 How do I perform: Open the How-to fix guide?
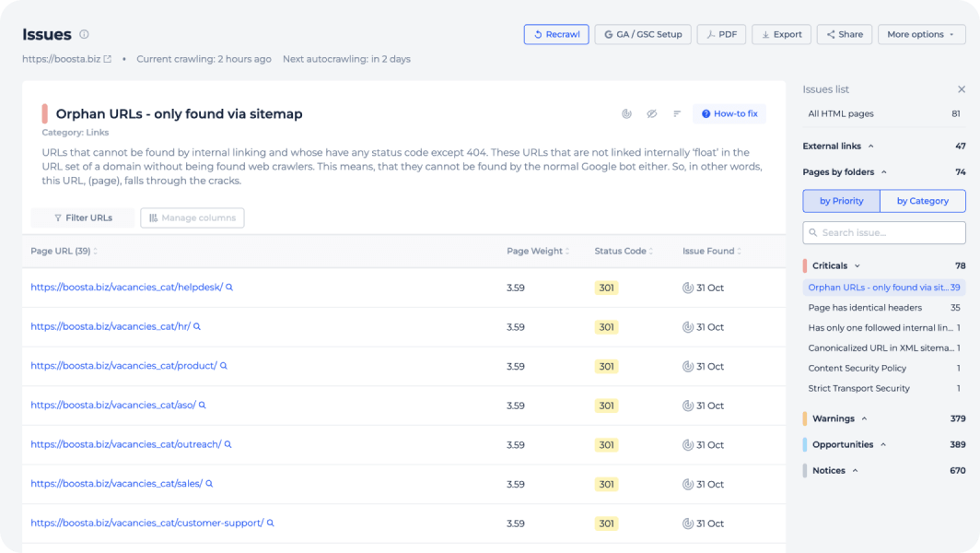pyautogui.click(x=729, y=114)
